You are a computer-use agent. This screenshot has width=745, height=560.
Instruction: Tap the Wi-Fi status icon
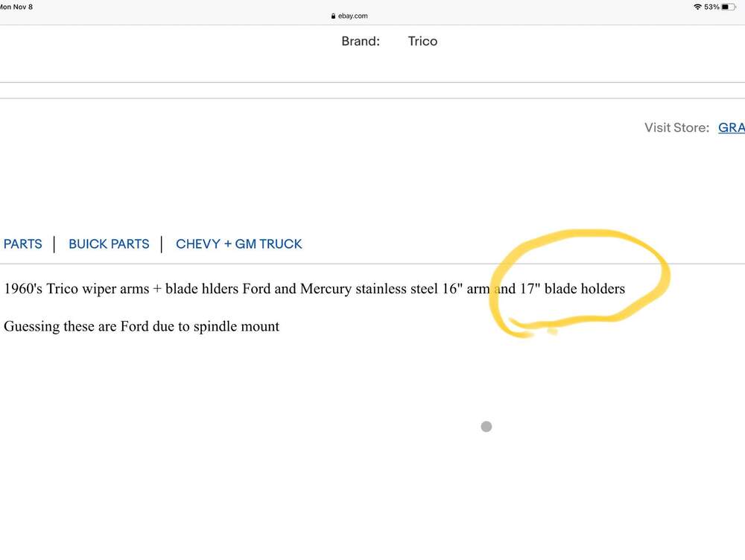(697, 7)
